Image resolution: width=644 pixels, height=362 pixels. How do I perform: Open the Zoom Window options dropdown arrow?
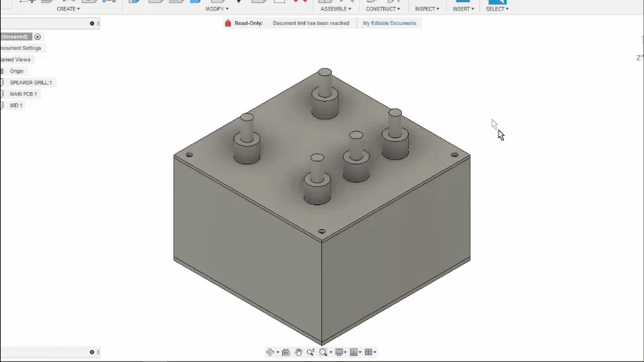pos(331,352)
